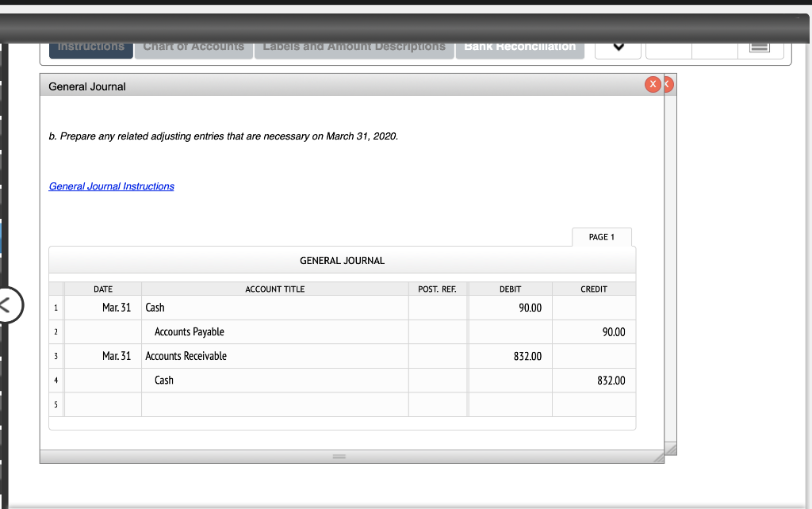Open the General Journal Instructions link
This screenshot has width=812, height=509.
111,186
